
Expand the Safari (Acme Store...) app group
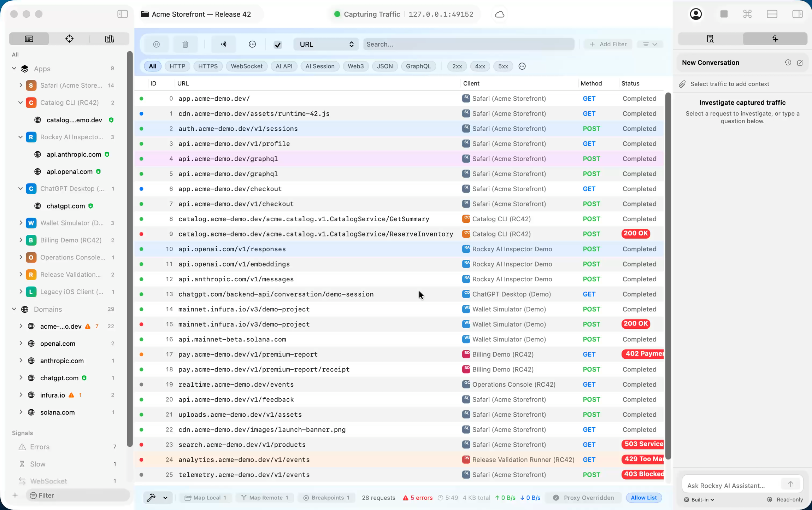20,85
